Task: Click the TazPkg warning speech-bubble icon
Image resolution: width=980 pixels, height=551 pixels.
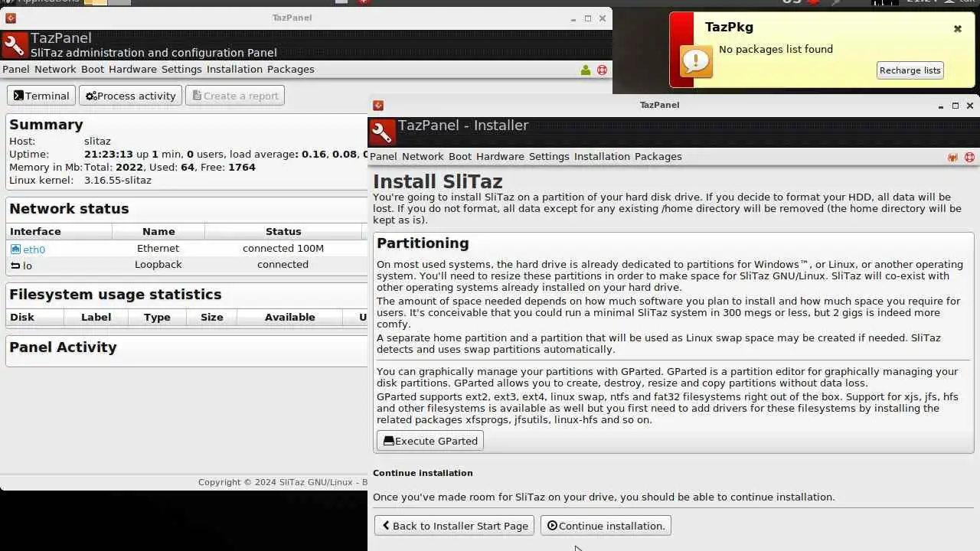Action: [x=697, y=60]
